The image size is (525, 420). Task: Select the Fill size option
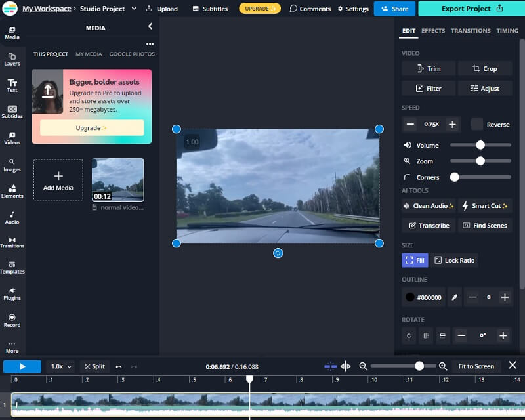click(415, 261)
